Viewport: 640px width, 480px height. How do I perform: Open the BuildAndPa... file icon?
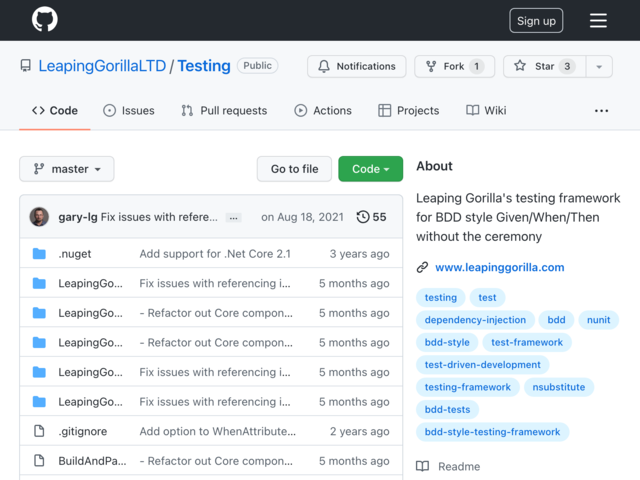[39, 460]
